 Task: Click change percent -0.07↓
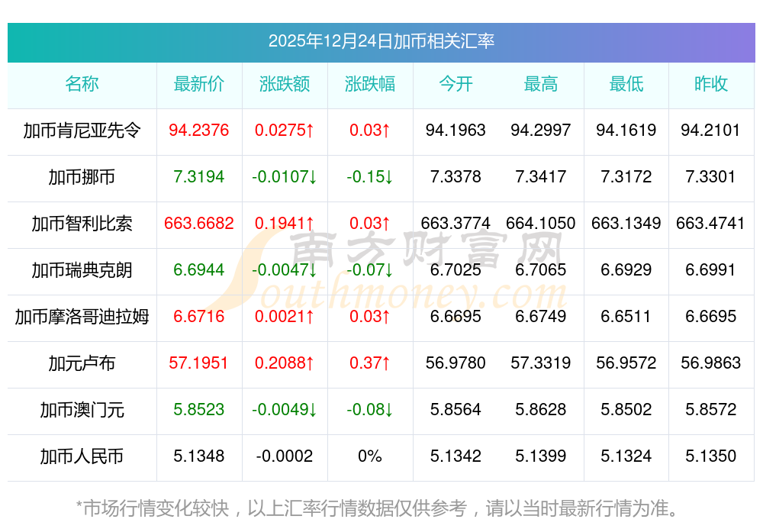[370, 269]
